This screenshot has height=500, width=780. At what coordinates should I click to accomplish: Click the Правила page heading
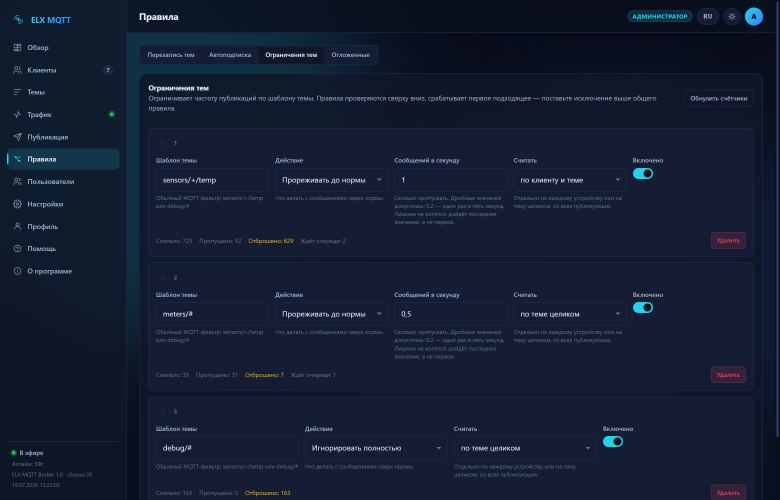[x=159, y=17]
